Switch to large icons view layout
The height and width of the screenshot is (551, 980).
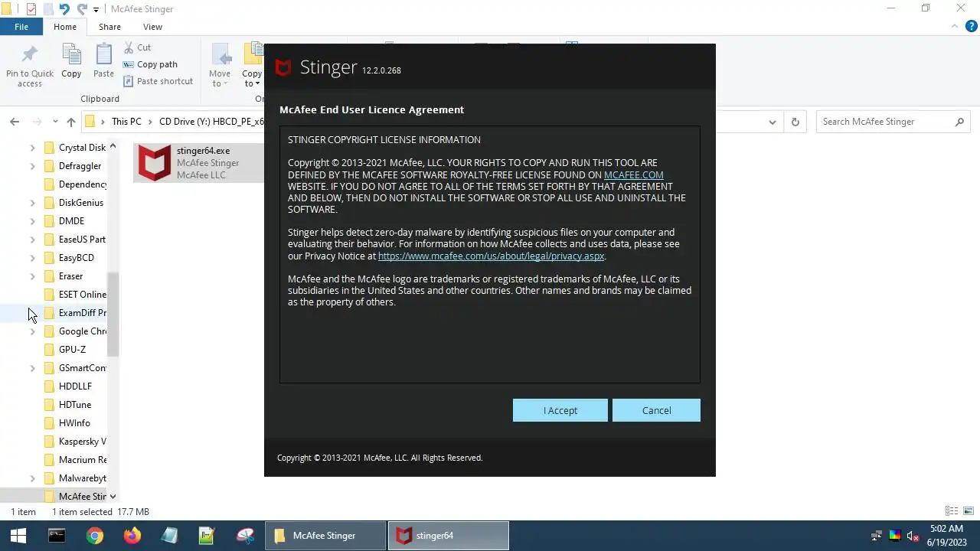point(969,511)
